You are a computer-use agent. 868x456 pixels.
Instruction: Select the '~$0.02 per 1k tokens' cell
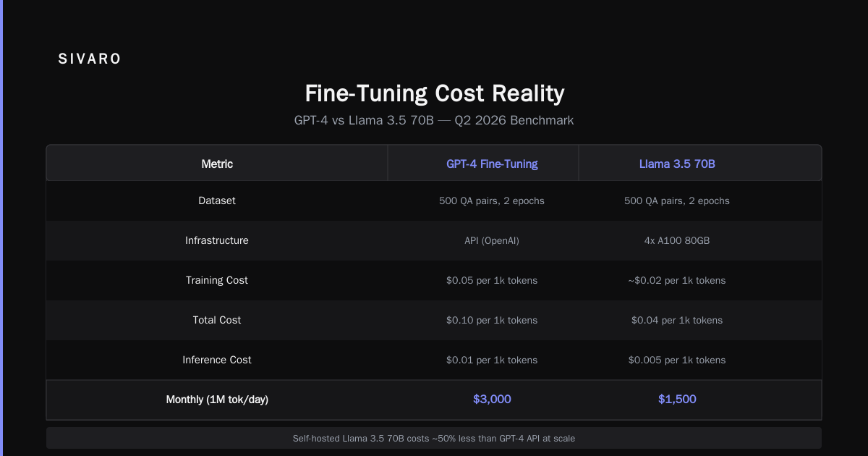pyautogui.click(x=677, y=280)
